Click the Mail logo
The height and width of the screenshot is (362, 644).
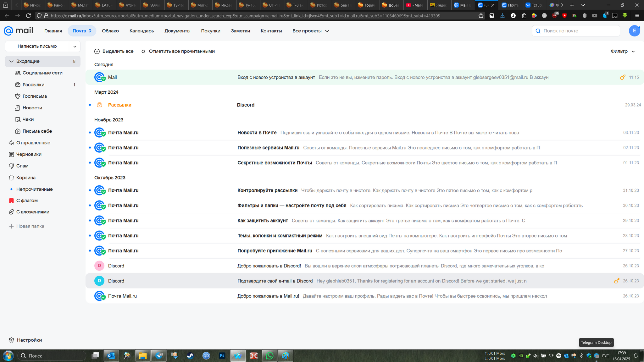coord(18,30)
